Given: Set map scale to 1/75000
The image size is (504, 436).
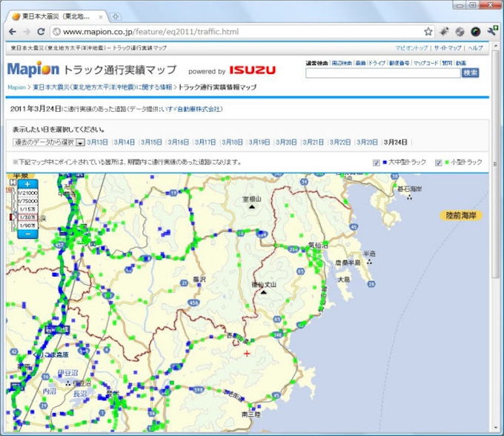Looking at the screenshot, I should pos(28,201).
